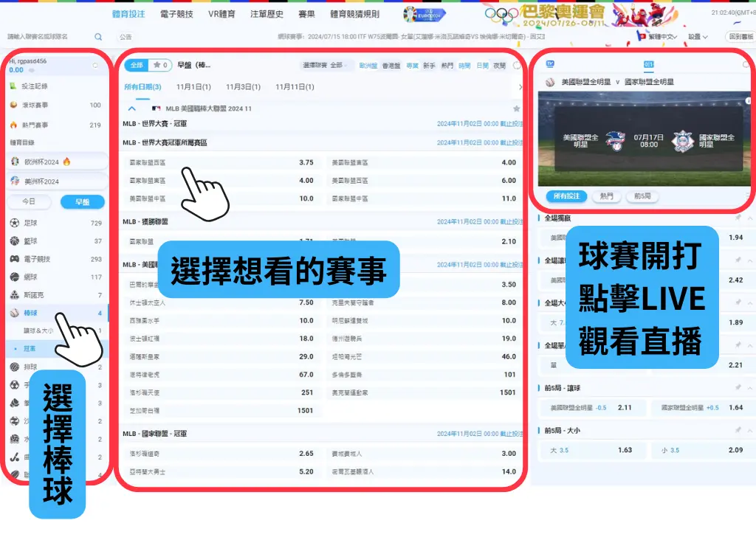The image size is (756, 540).
Task: Click the league or team search field
Action: (x=48, y=37)
